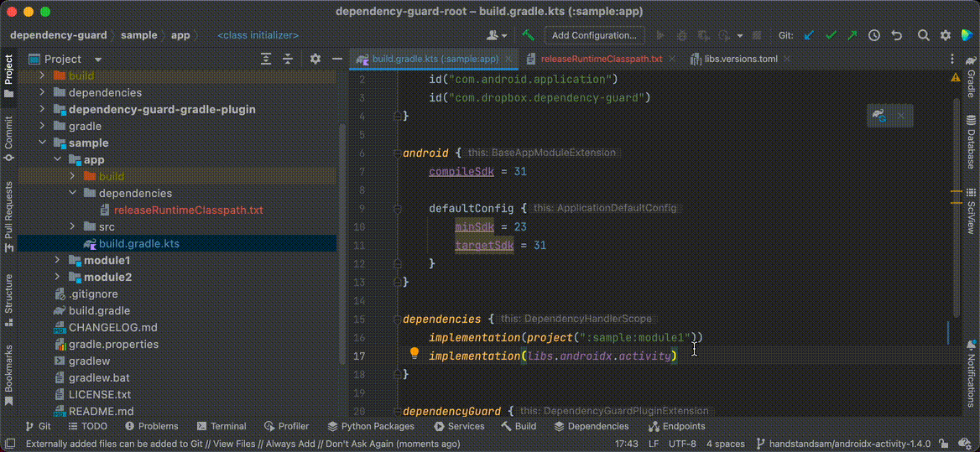Open Git Show History clock icon
Viewport: 980px width, 452px height.
coord(873,35)
